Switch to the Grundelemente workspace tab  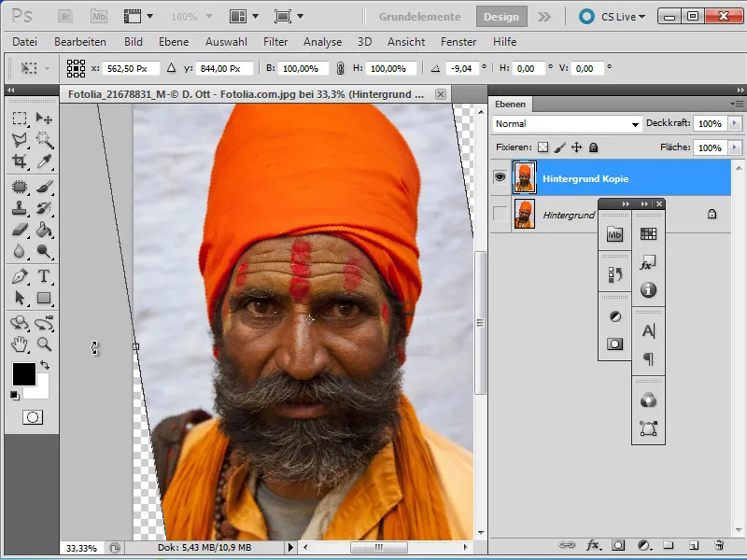point(419,16)
